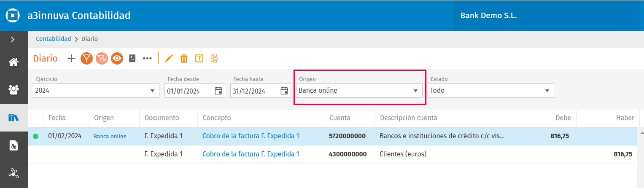The height and width of the screenshot is (188, 644).
Task: Open the Ejercicio 2024 dropdown
Action: tap(96, 90)
